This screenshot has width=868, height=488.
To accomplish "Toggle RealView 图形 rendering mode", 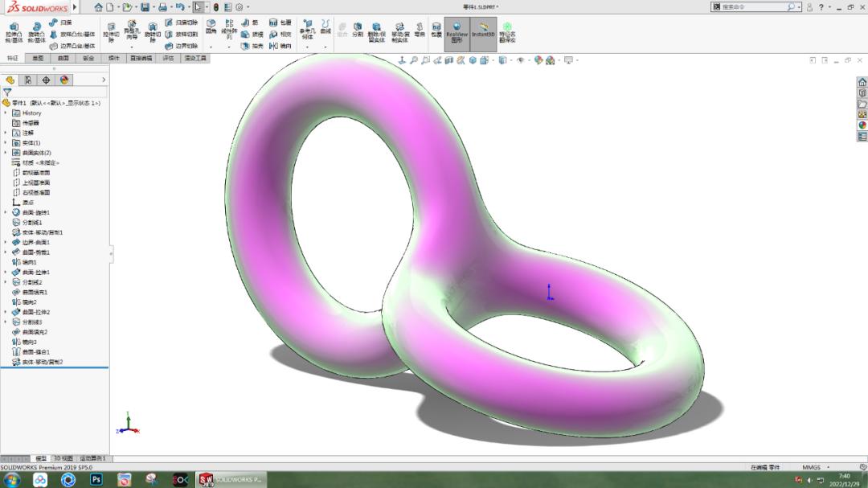I will tap(456, 32).
